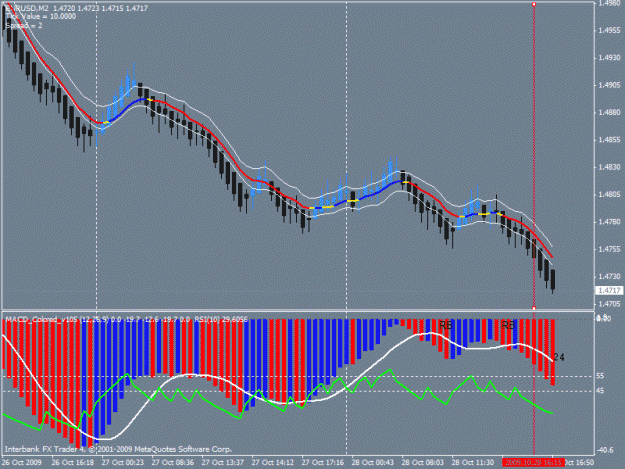
Task: Click the -40.6 indicator scale label
Action: (605, 450)
